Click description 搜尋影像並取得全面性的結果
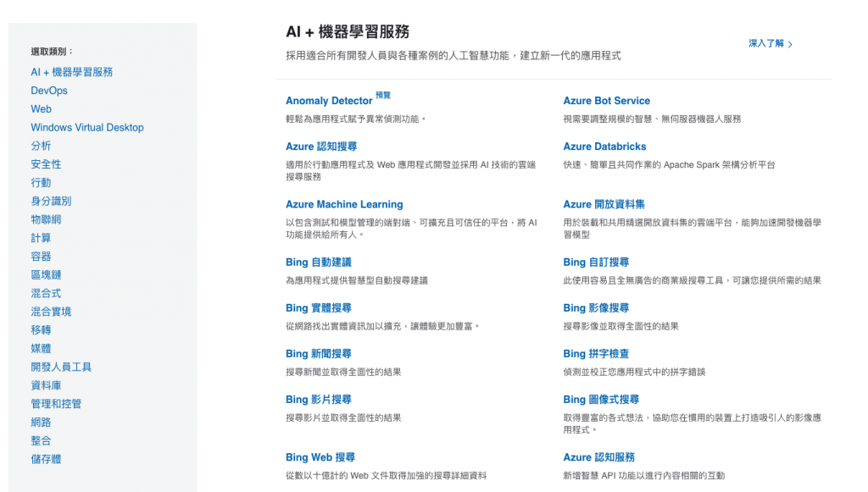The image size is (868, 492). pyautogui.click(x=621, y=326)
